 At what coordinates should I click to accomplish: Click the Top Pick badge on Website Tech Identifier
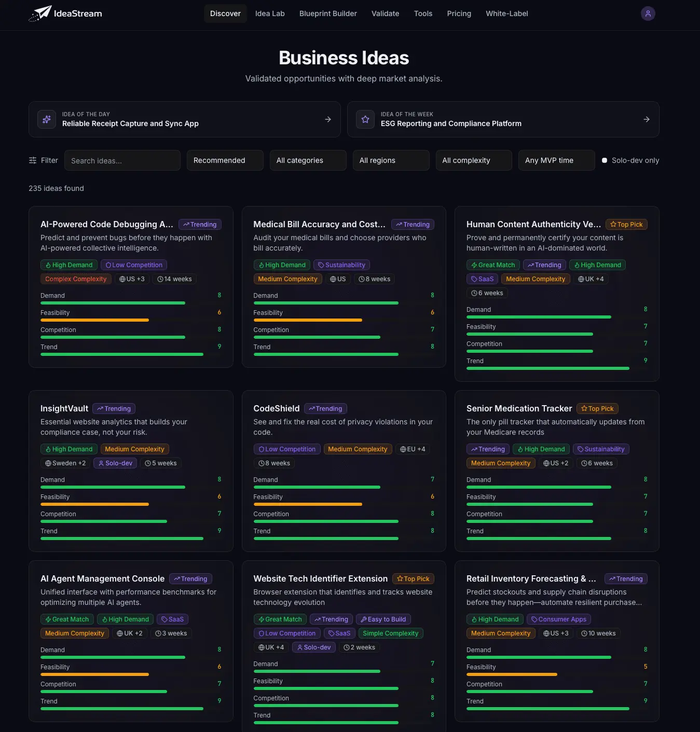(413, 579)
